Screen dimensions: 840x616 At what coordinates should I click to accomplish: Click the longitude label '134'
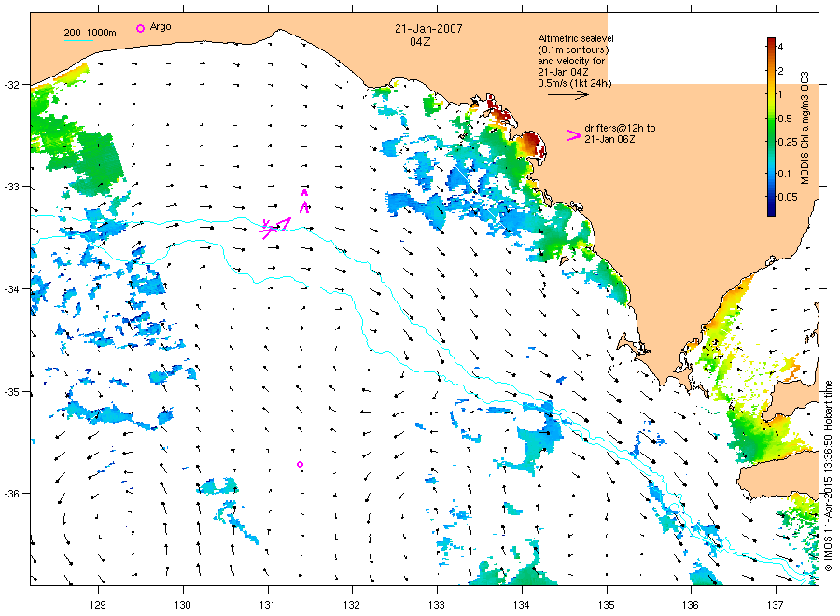click(521, 605)
